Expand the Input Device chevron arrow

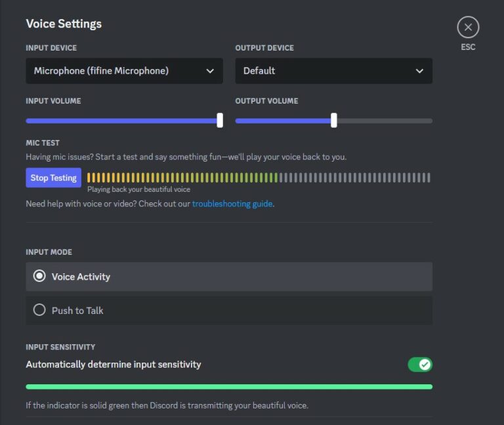coord(210,71)
